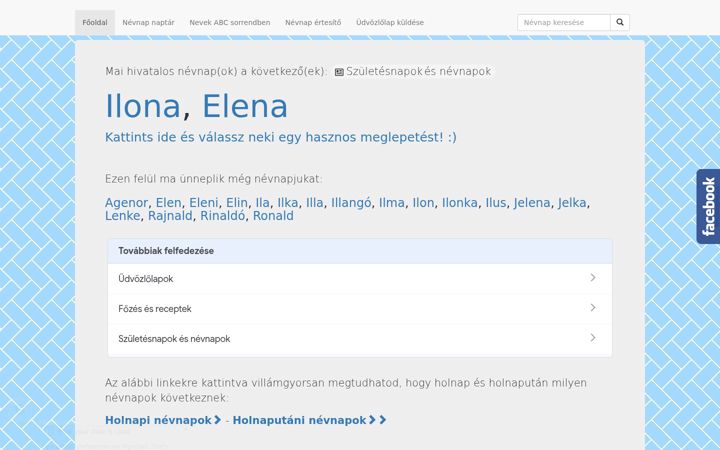
Task: Select Születésnapok és névnapok list row
Action: tap(360, 339)
